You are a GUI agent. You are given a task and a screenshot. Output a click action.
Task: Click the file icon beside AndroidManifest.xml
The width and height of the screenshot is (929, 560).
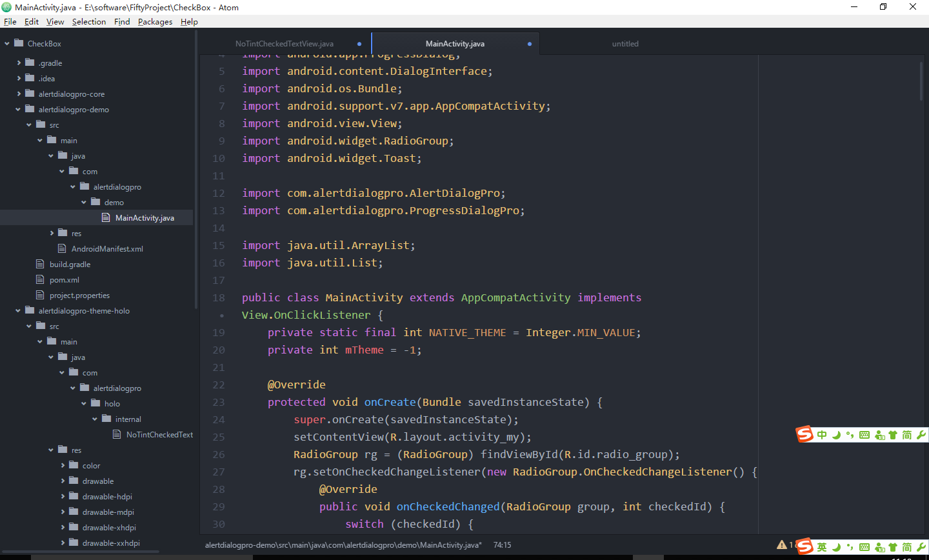62,248
